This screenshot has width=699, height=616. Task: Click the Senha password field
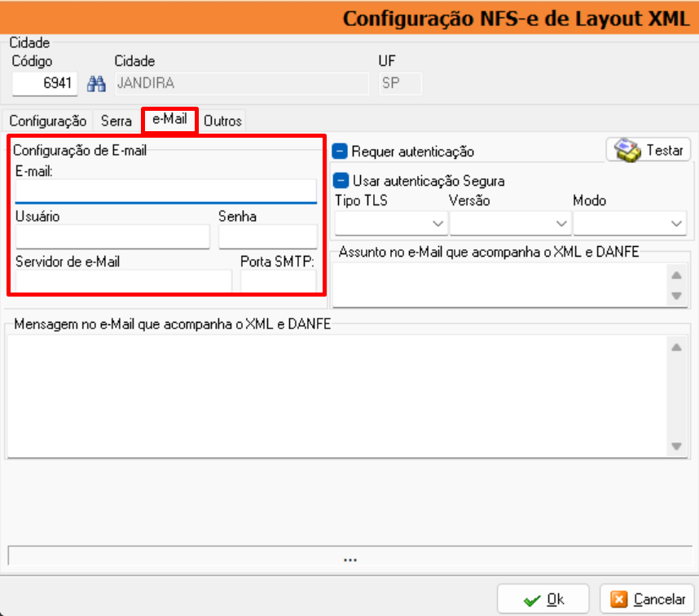click(x=267, y=236)
